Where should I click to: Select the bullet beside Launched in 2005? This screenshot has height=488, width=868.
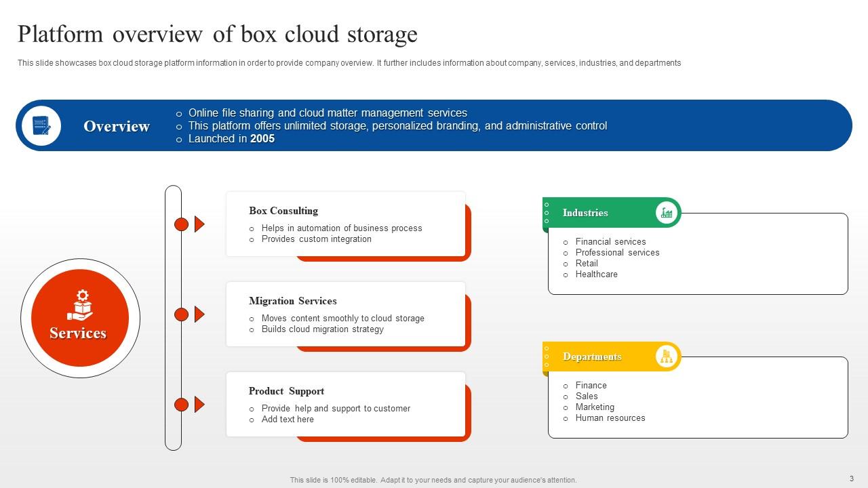(x=178, y=138)
